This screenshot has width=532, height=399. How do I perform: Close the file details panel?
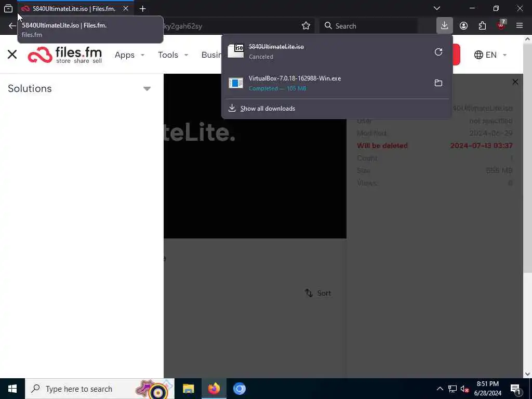[x=515, y=82]
